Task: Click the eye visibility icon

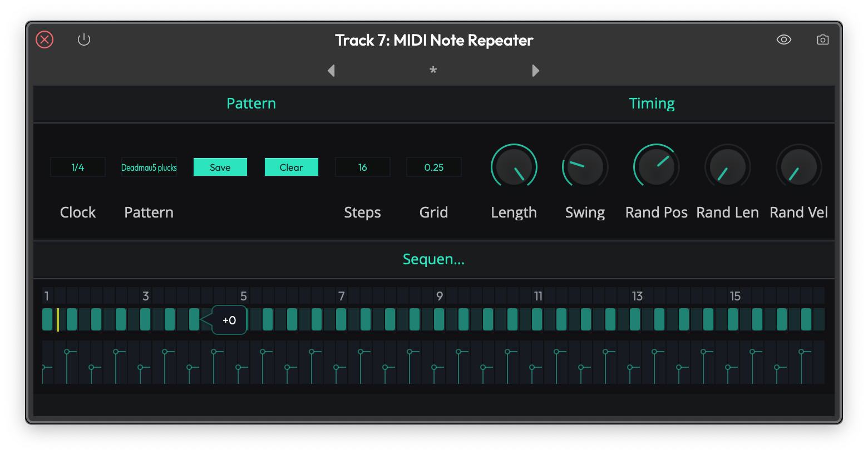Action: 784,40
